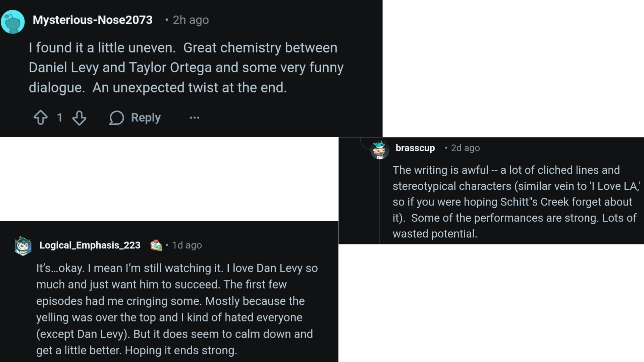Click the 2d ago timestamp
Viewport: 644px width, 362px height.
[465, 148]
